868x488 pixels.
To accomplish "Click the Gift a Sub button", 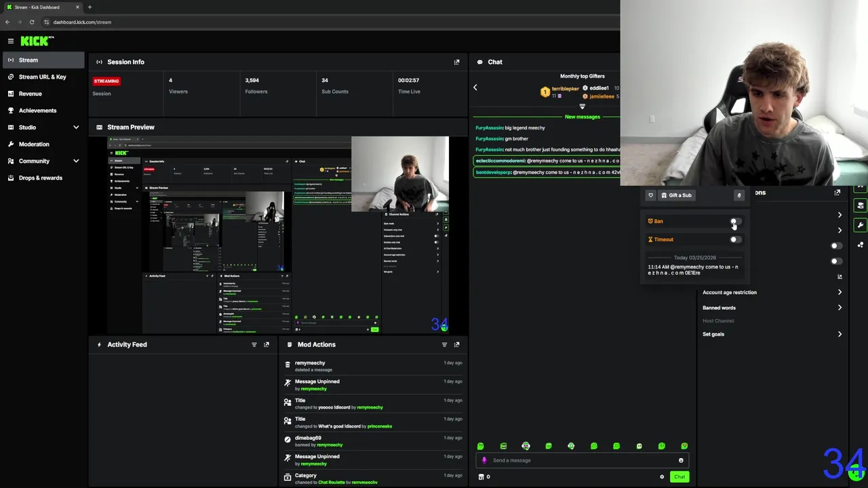I will (x=676, y=195).
